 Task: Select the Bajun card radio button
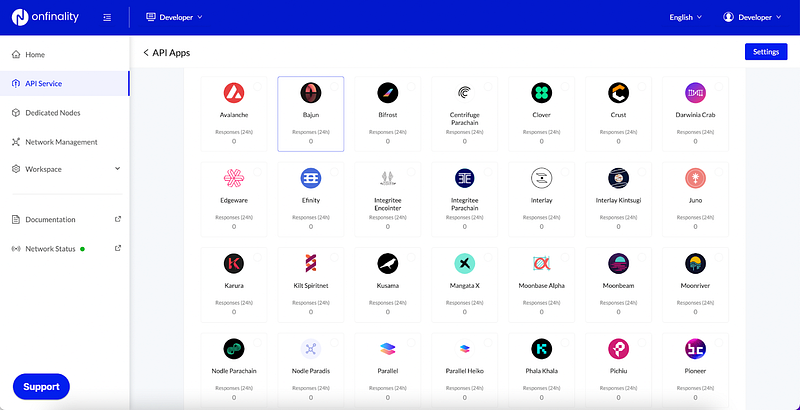pyautogui.click(x=334, y=87)
